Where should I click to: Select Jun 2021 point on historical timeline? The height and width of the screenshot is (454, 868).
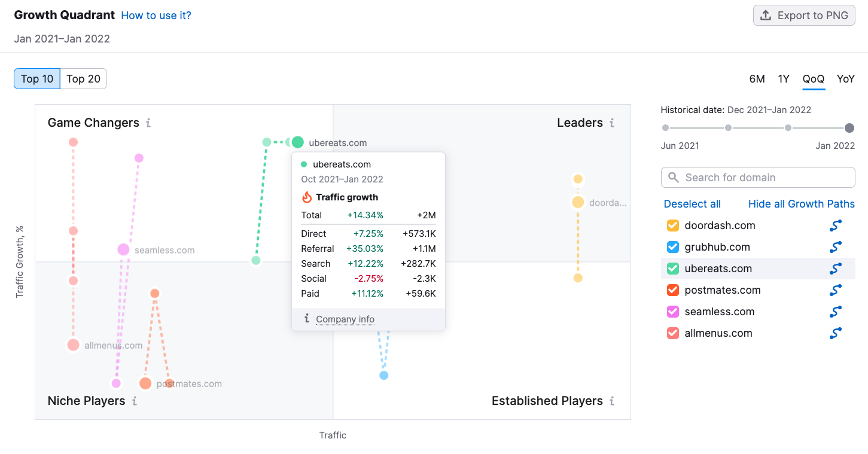(x=665, y=128)
